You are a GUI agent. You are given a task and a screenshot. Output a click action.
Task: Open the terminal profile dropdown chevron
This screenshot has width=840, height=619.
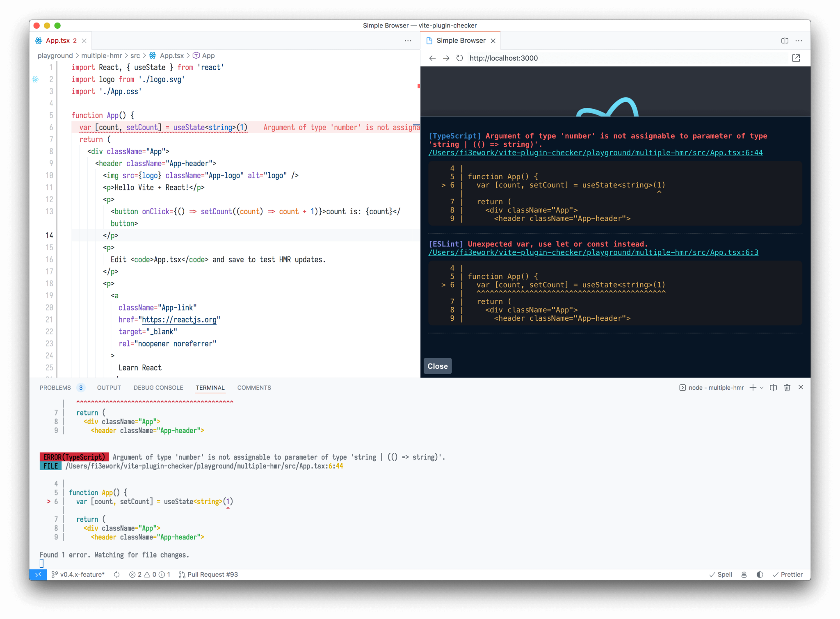coord(762,387)
